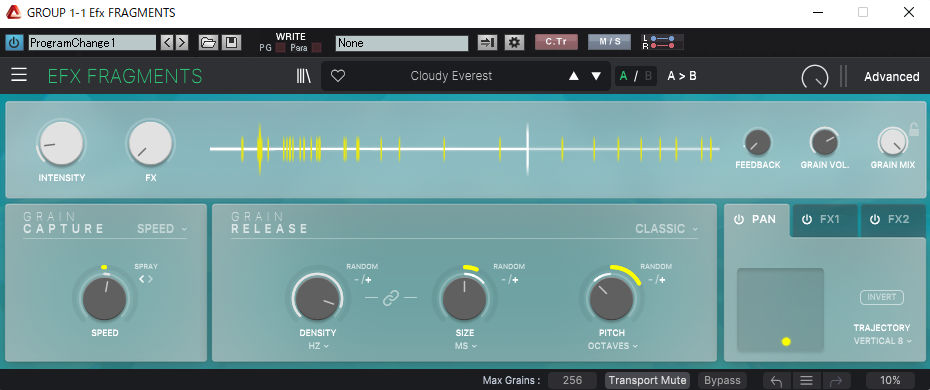Switch to the FX2 tab
The width and height of the screenshot is (930, 390).
click(893, 220)
